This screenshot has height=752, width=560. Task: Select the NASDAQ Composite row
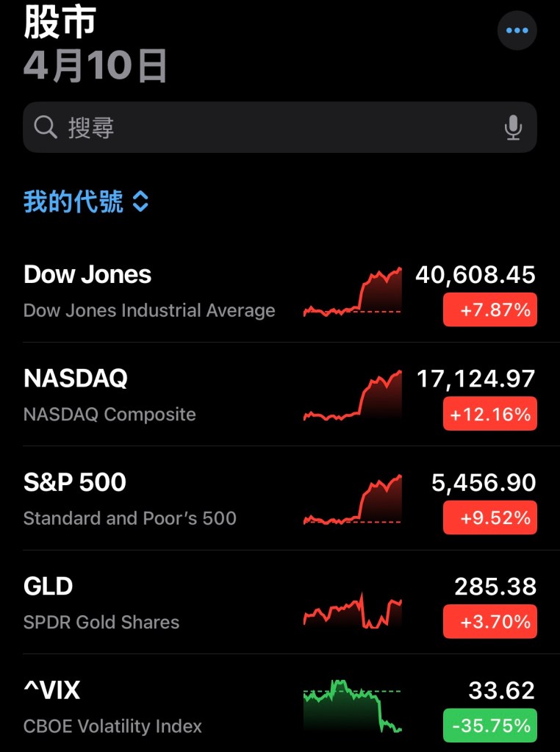110,396
